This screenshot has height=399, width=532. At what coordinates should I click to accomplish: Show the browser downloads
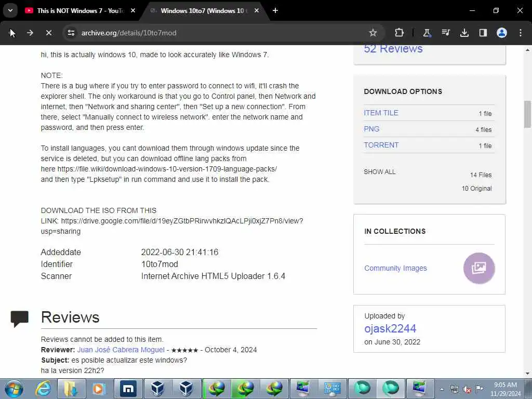464,33
